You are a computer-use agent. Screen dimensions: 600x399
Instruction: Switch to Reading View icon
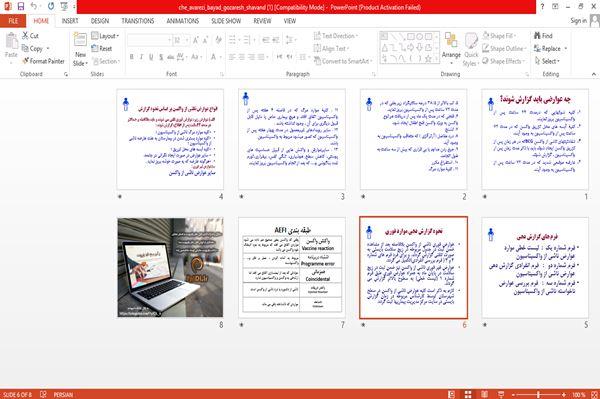(x=484, y=394)
